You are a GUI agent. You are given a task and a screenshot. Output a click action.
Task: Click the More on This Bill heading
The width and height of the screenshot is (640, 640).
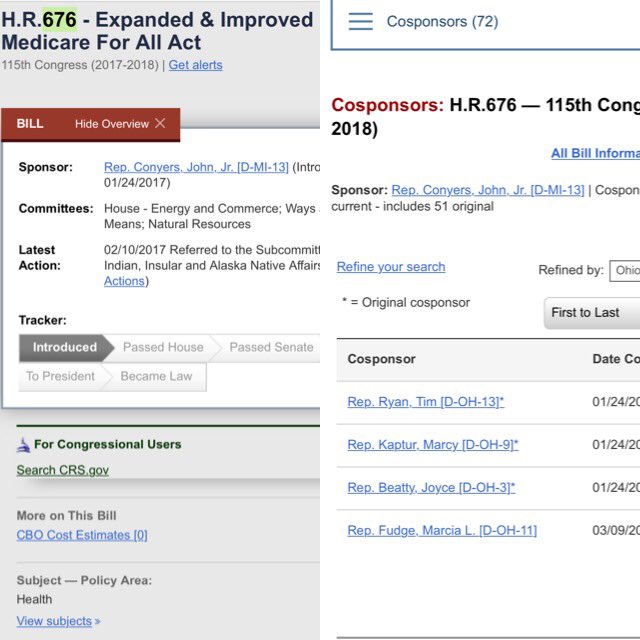(67, 516)
